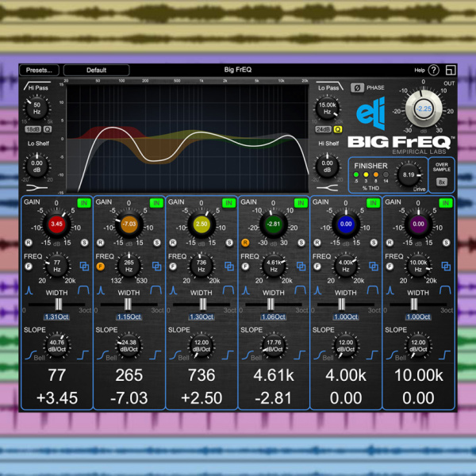Click the S solo button on the 4.61k band
Viewport: 476px width, 476px height.
301,243
